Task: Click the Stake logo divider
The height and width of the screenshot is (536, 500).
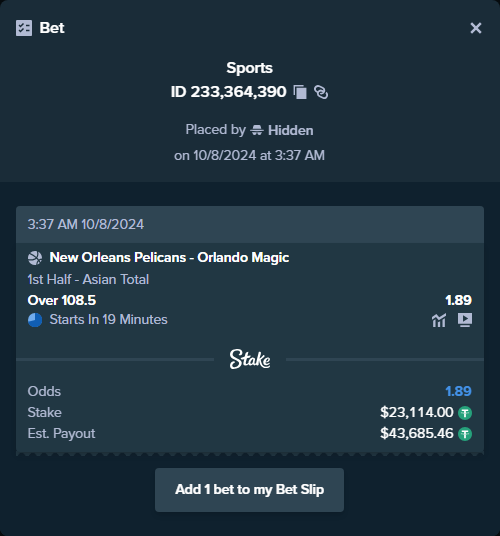Action: (x=250, y=359)
